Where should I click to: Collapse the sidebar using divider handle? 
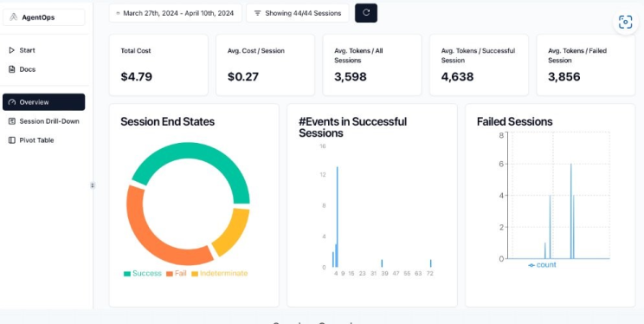point(93,185)
